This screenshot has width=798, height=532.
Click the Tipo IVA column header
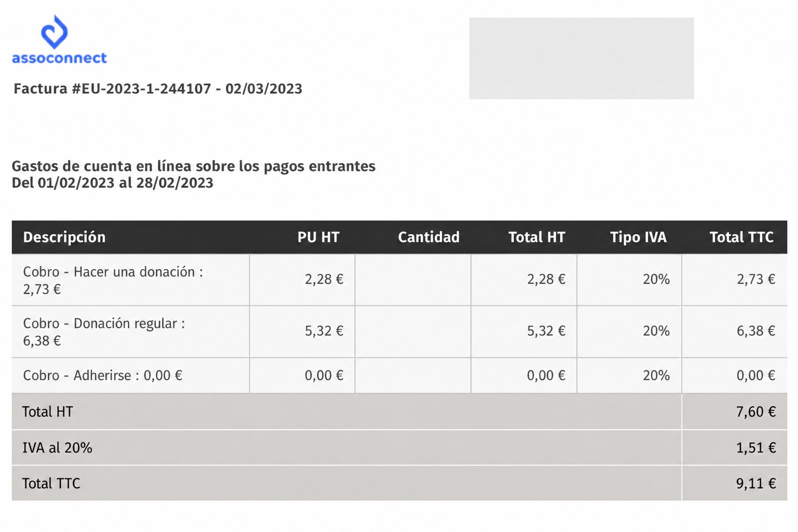(639, 237)
